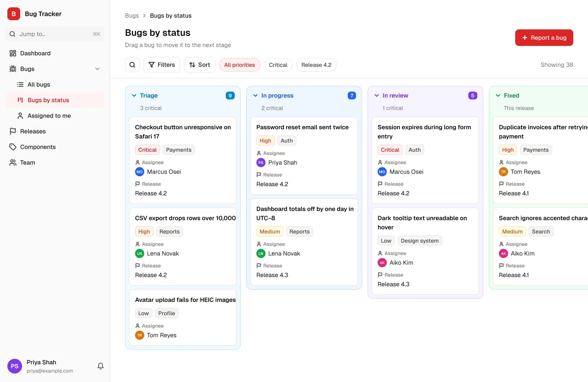Go to Dashboard in the sidebar
The width and height of the screenshot is (588, 382).
tap(55, 53)
